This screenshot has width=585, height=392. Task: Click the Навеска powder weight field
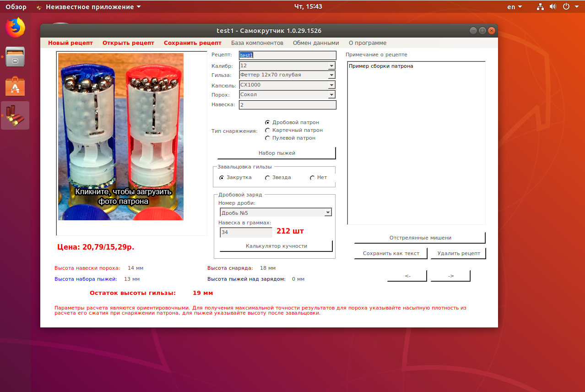287,105
